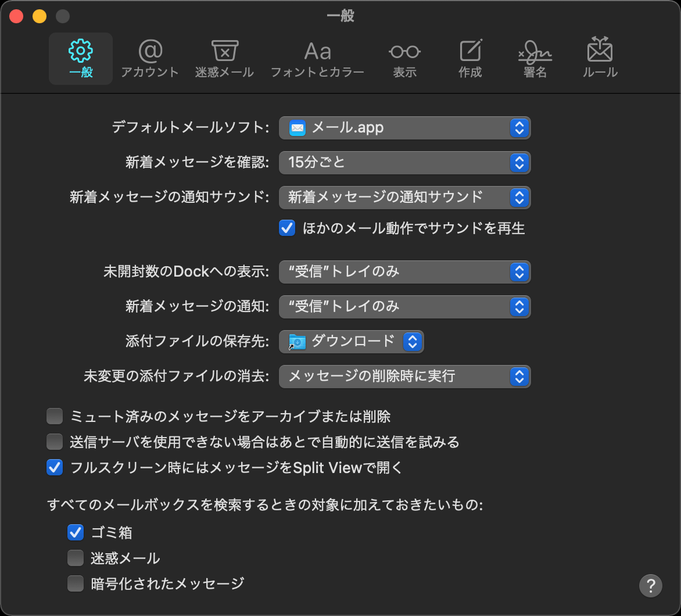Enable ミュート済みのメッセージをアーカイブまたは削除
681x616 pixels.
(55, 417)
